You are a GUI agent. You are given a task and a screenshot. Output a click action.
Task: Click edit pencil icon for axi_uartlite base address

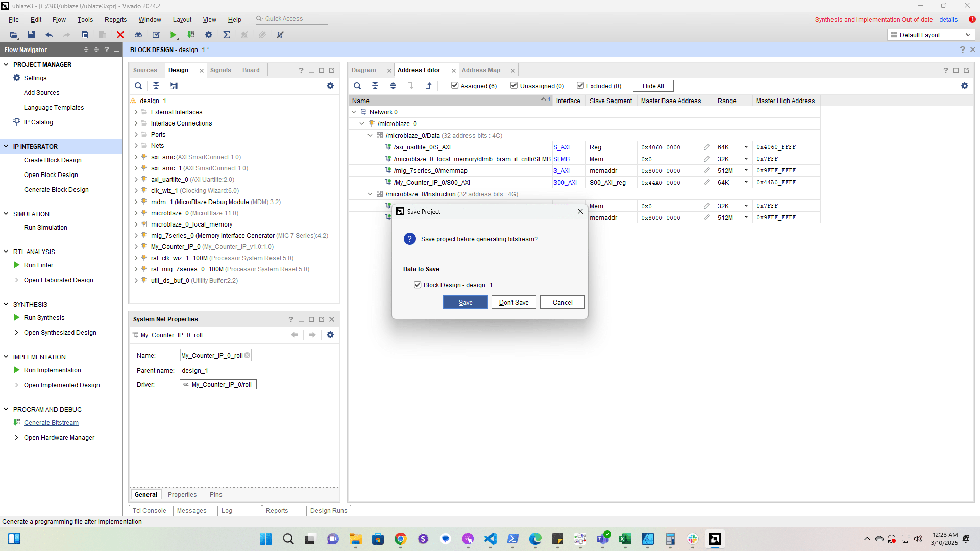point(706,147)
